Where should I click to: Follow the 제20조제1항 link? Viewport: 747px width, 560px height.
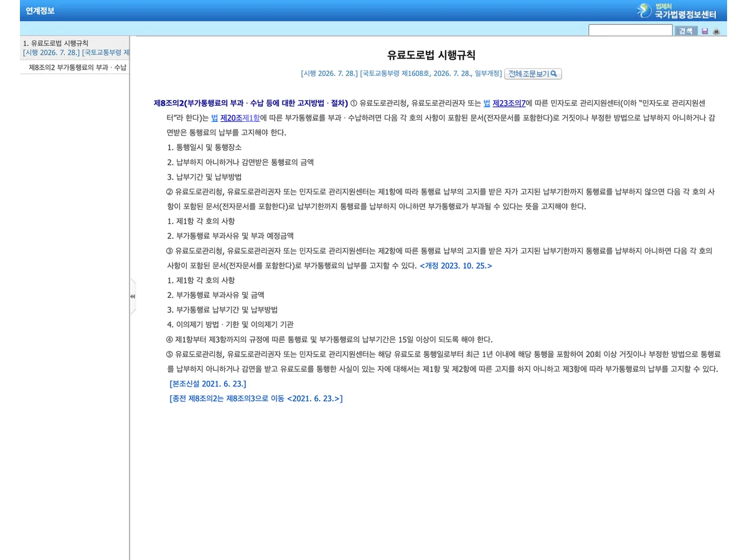(x=240, y=118)
